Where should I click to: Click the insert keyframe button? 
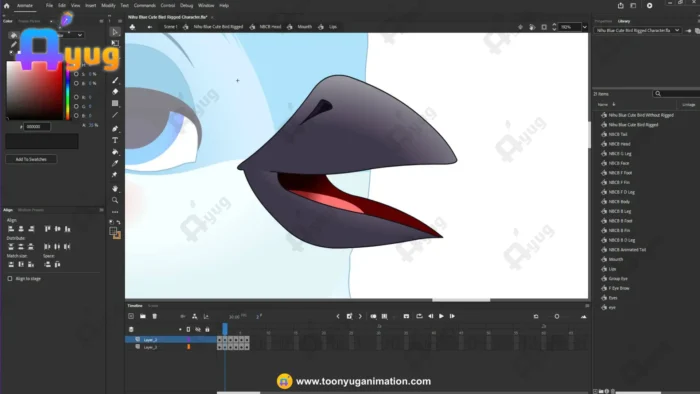pos(350,316)
